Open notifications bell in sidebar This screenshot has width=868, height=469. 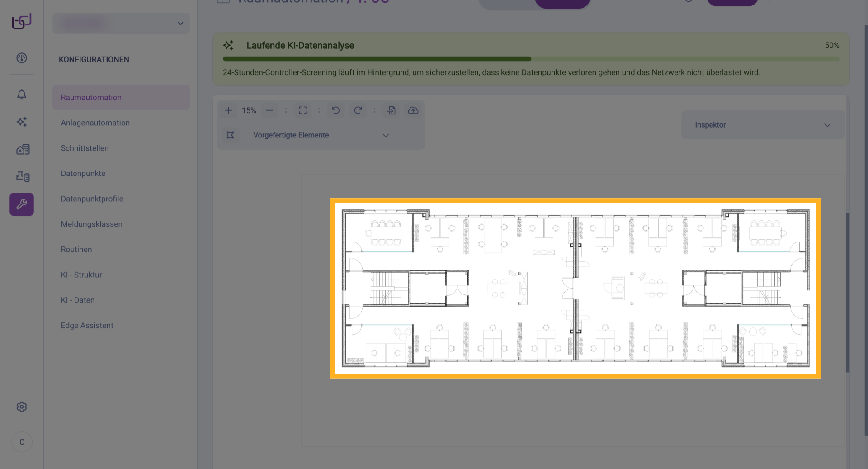22,95
